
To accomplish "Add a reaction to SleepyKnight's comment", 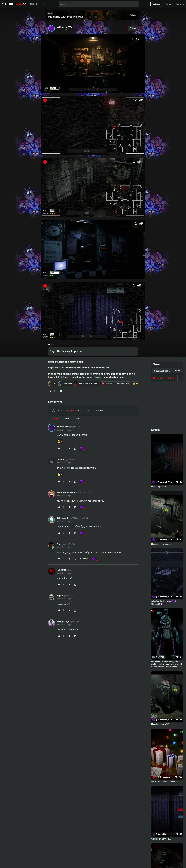I will 75,636.
